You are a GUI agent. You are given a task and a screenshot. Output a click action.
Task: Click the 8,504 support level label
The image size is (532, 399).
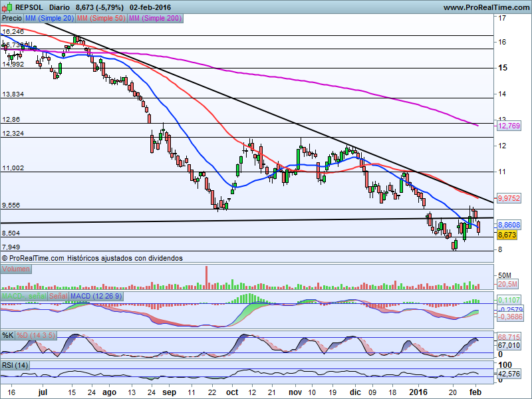click(11, 233)
